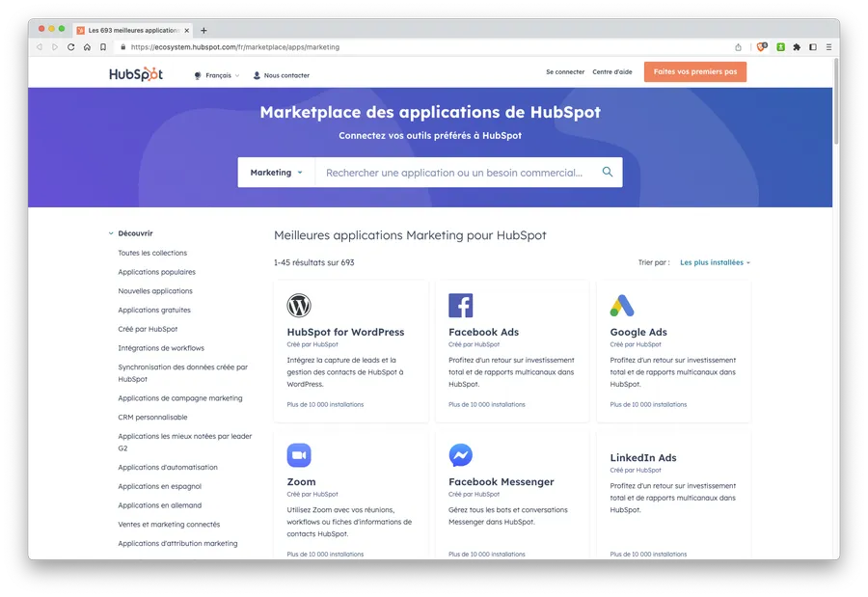Click the Facebook Ads logo icon
This screenshot has height=597, width=868.
[460, 306]
